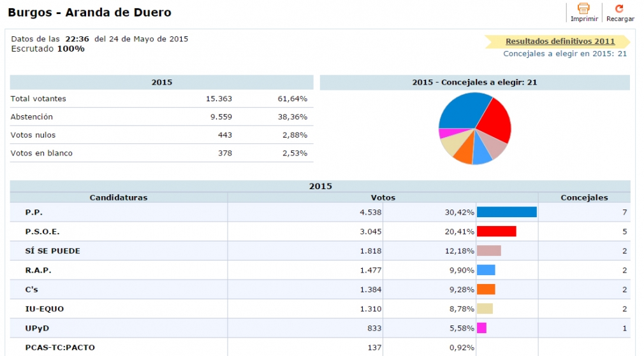The width and height of the screenshot is (644, 356).
Task: Click the 2015 header above the voter summary
Action: (161, 82)
